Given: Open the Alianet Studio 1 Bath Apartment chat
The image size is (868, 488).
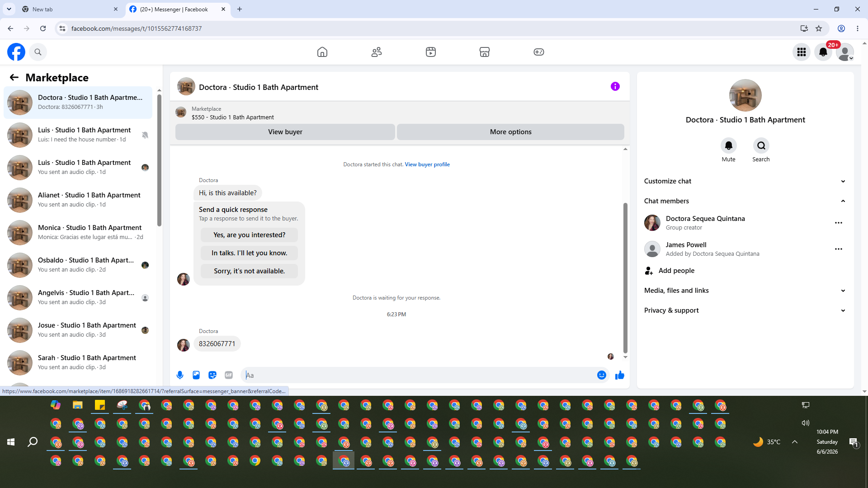Looking at the screenshot, I should pos(78,200).
